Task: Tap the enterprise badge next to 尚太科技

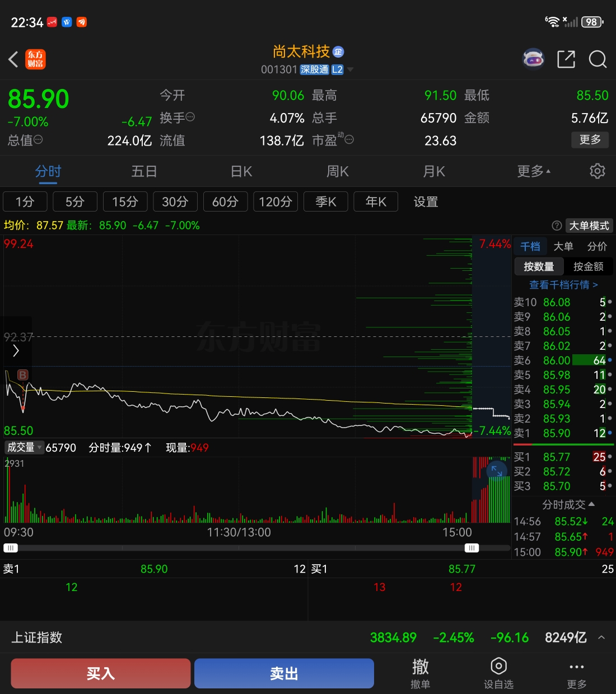Action: pyautogui.click(x=338, y=51)
